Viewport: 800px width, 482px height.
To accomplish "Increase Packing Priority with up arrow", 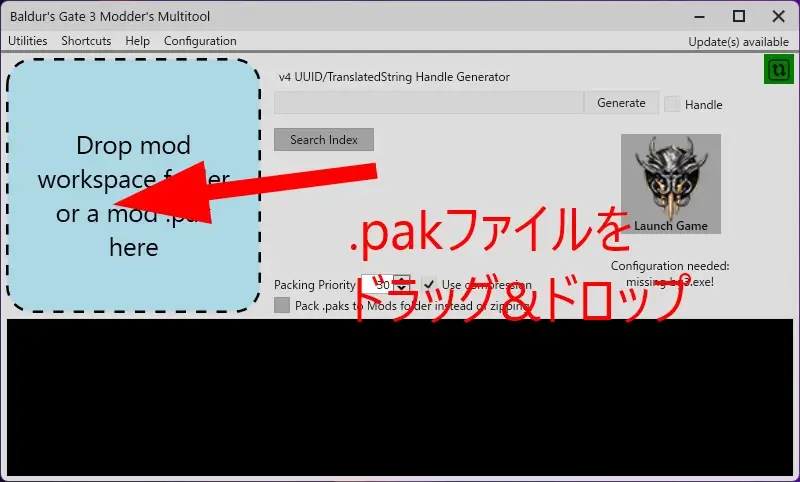I will pos(402,280).
